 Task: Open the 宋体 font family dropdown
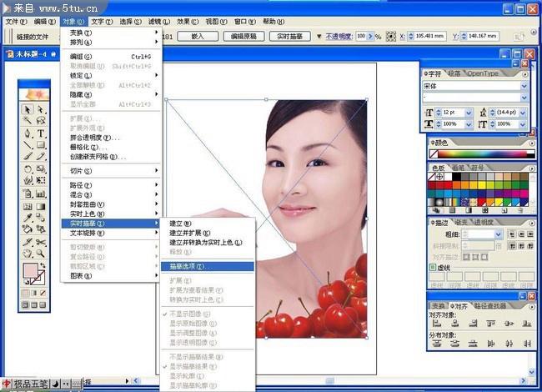click(x=524, y=85)
